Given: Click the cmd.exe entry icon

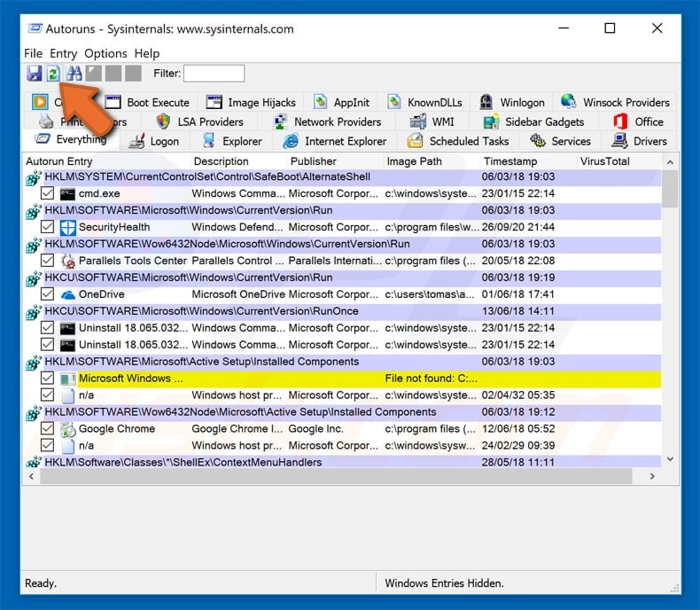Looking at the screenshot, I should (x=67, y=194).
